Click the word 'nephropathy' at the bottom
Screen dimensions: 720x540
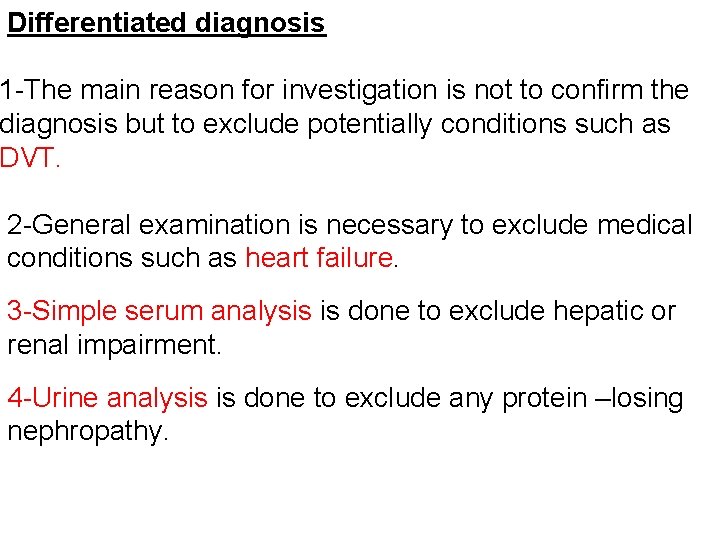85,432
